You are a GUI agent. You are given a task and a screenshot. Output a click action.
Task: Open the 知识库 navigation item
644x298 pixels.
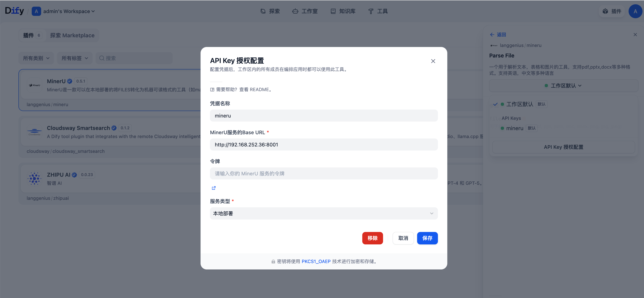click(343, 11)
